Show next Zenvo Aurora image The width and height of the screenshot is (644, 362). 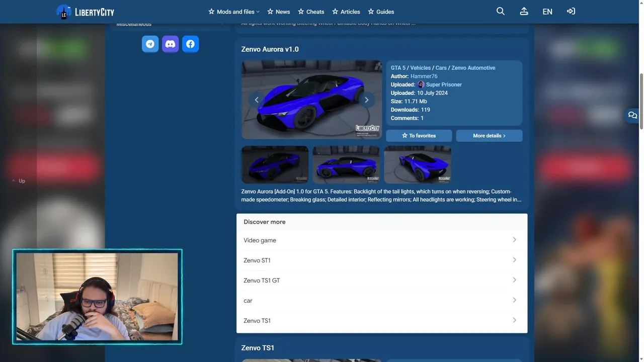pyautogui.click(x=366, y=100)
